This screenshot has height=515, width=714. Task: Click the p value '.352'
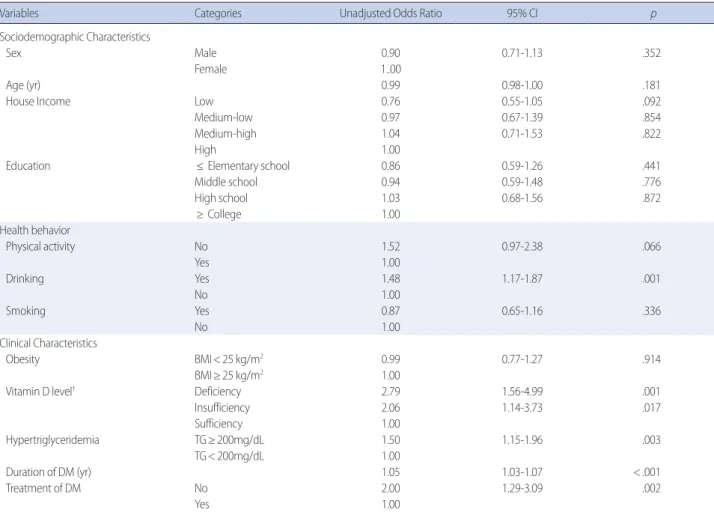(x=652, y=53)
